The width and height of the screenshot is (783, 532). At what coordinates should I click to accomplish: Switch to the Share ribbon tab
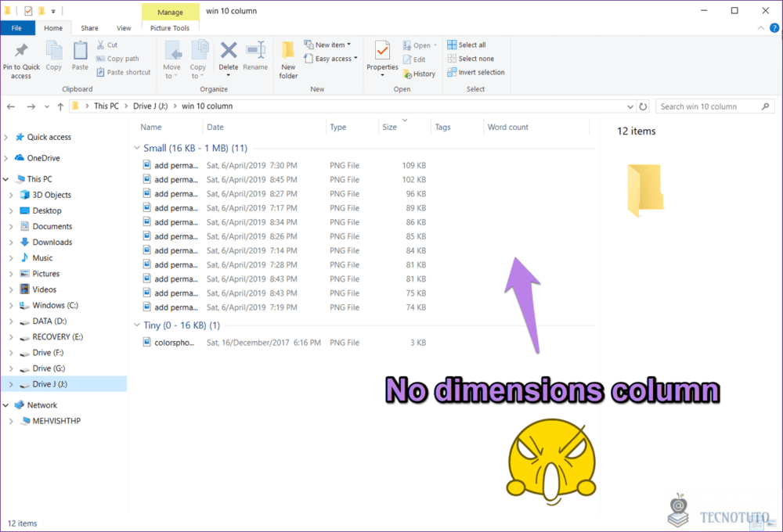[x=89, y=28]
